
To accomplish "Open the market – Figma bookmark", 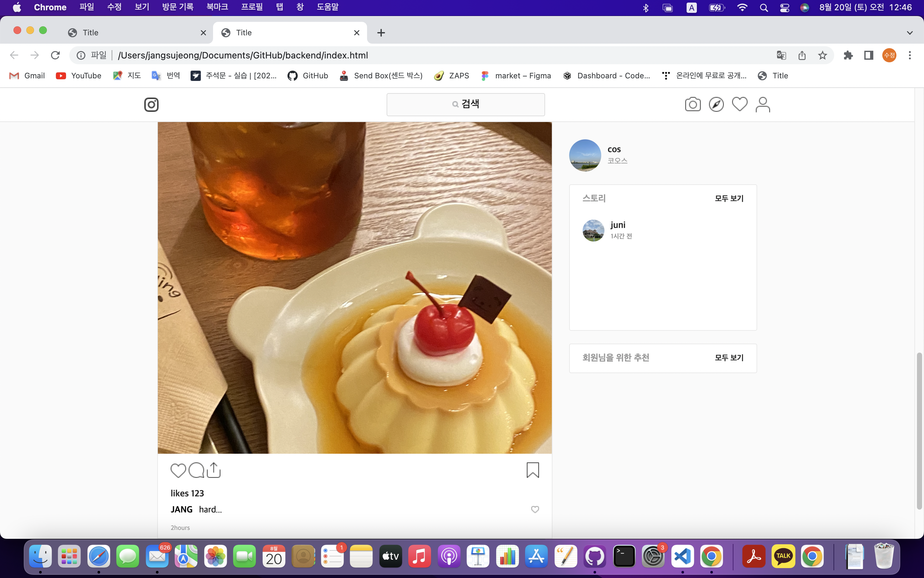I will tap(516, 76).
